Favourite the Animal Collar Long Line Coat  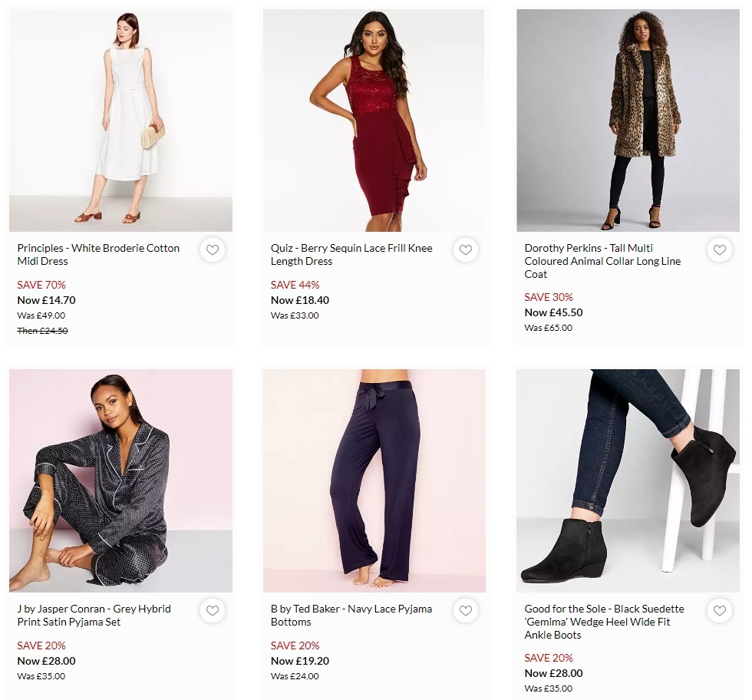point(720,249)
